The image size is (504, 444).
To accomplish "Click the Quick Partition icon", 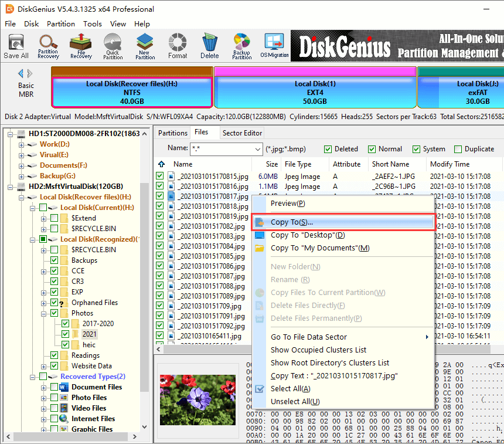I will [113, 46].
